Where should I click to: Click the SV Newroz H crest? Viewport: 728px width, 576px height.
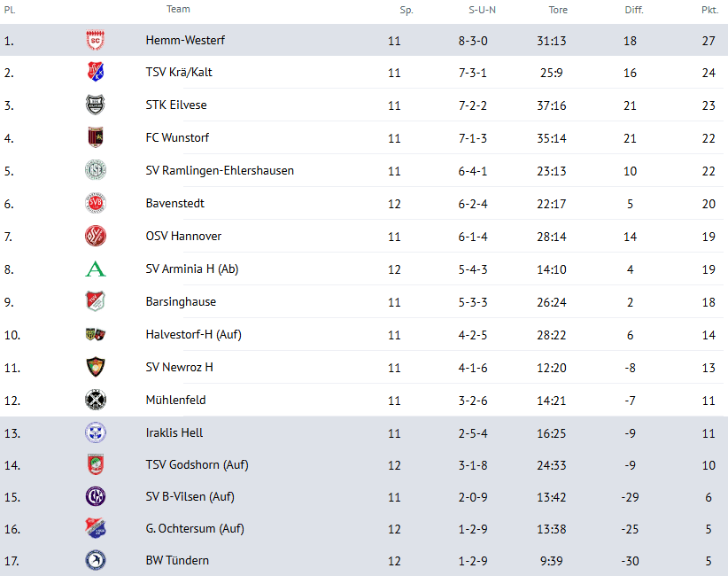click(x=96, y=367)
